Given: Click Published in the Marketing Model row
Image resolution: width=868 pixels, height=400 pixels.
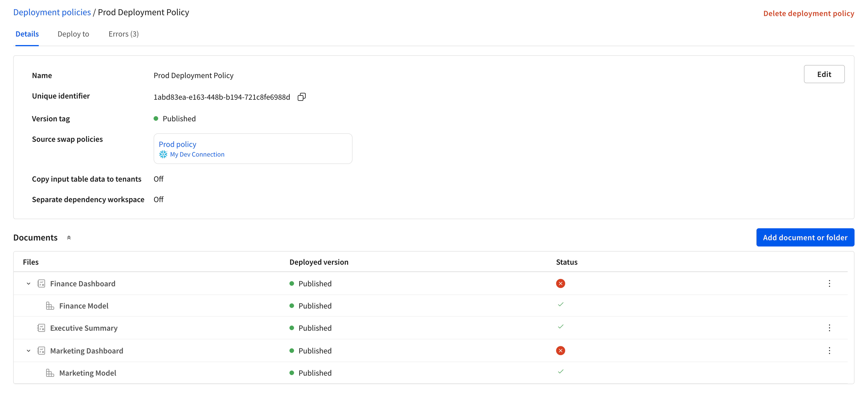Looking at the screenshot, I should click(315, 373).
